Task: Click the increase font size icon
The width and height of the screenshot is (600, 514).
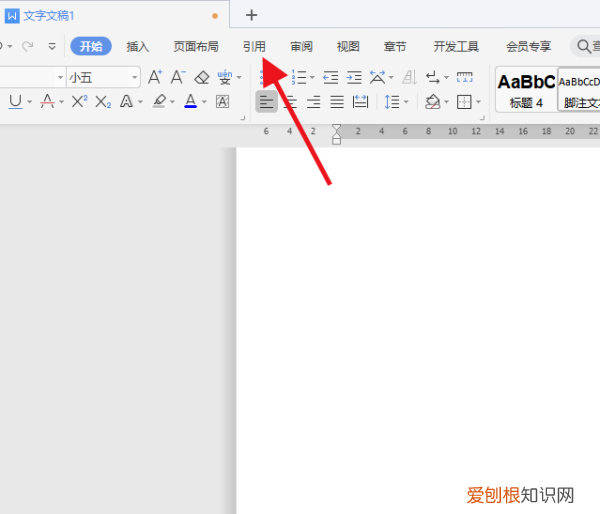Action: tap(155, 77)
